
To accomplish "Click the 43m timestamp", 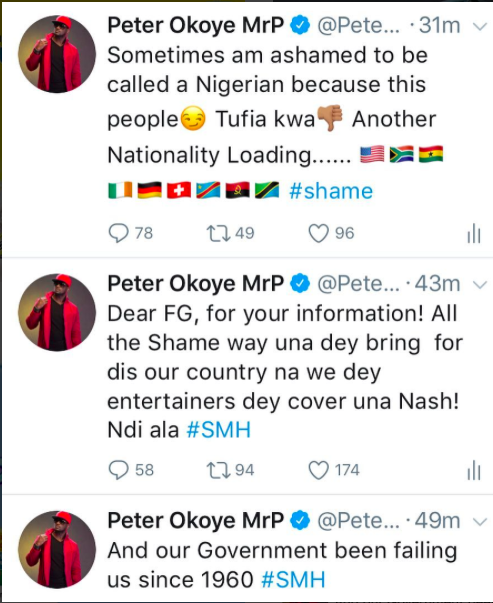I will [438, 284].
